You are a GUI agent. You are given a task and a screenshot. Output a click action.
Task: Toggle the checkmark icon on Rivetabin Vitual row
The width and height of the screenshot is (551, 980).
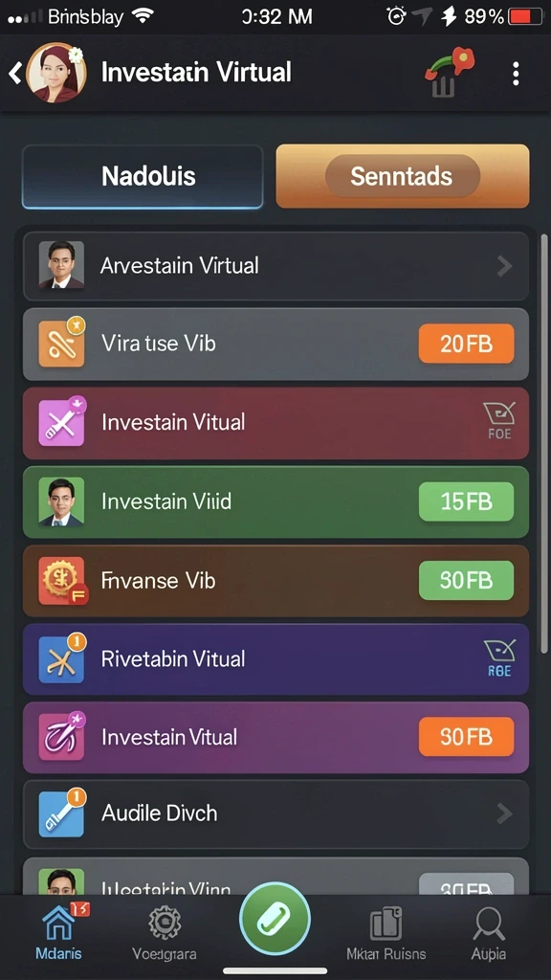pos(499,658)
